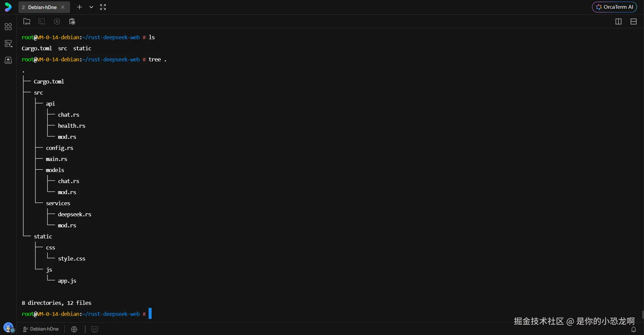Enter fullscreen with the expand icon
644x335 pixels.
103,7
